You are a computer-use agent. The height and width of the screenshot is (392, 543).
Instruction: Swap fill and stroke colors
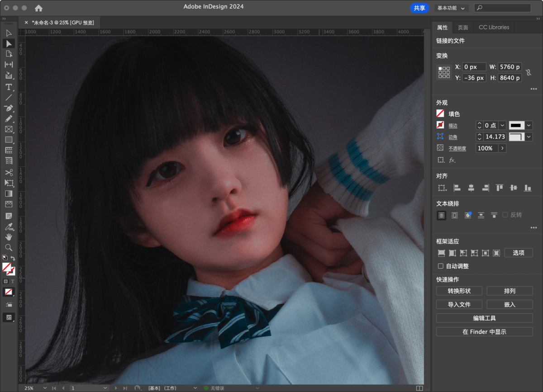tap(13, 258)
